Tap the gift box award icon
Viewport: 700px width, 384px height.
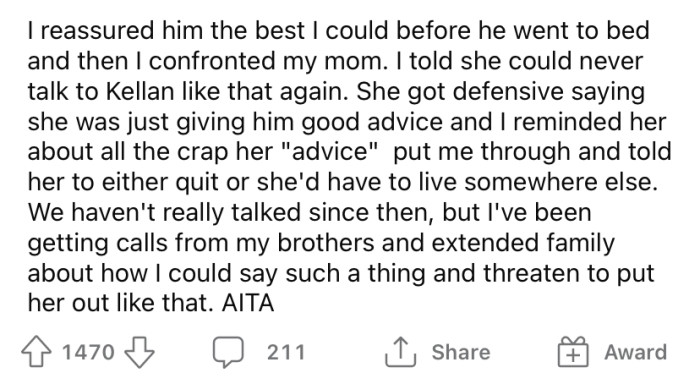point(573,351)
